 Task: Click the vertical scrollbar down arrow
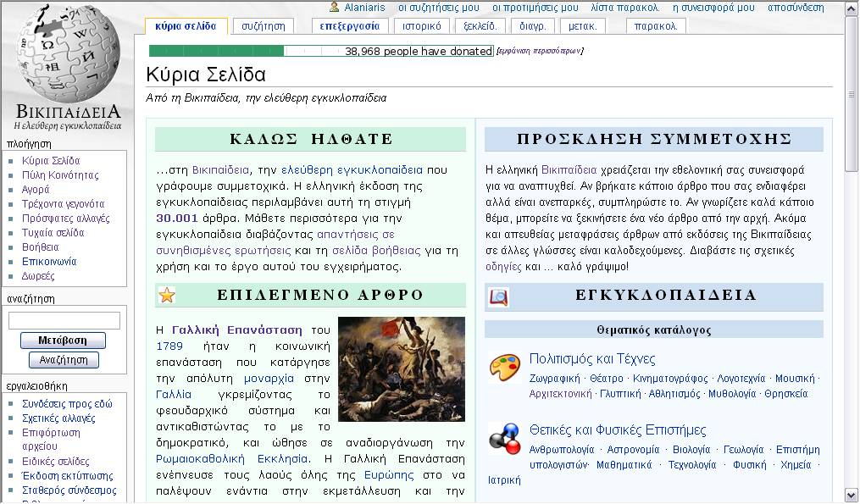(x=852, y=495)
